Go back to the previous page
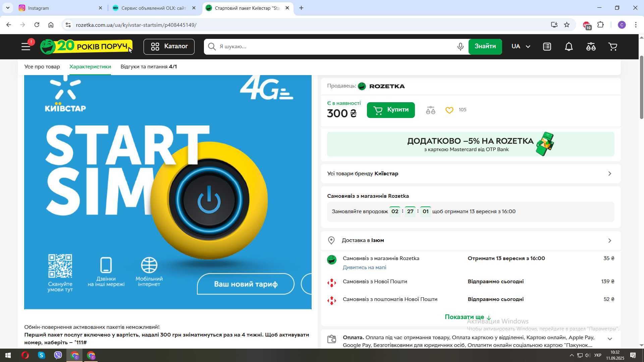The height and width of the screenshot is (362, 644). (9, 25)
